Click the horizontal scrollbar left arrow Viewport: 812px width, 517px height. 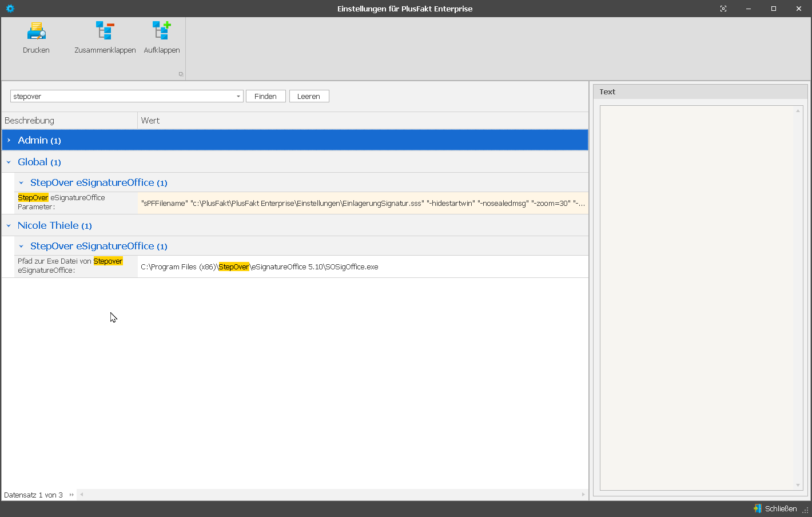[x=82, y=495]
